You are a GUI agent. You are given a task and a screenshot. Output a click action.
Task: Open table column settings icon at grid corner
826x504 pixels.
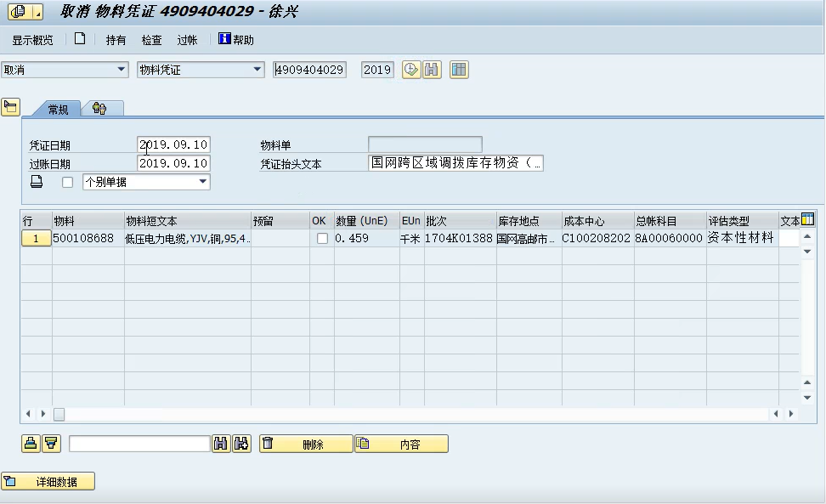point(807,220)
